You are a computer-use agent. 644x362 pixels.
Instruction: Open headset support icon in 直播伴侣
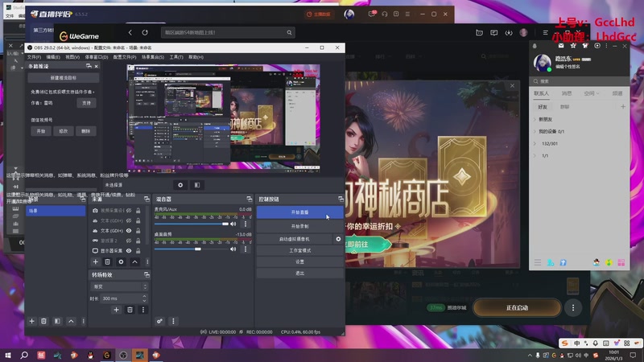point(385,14)
